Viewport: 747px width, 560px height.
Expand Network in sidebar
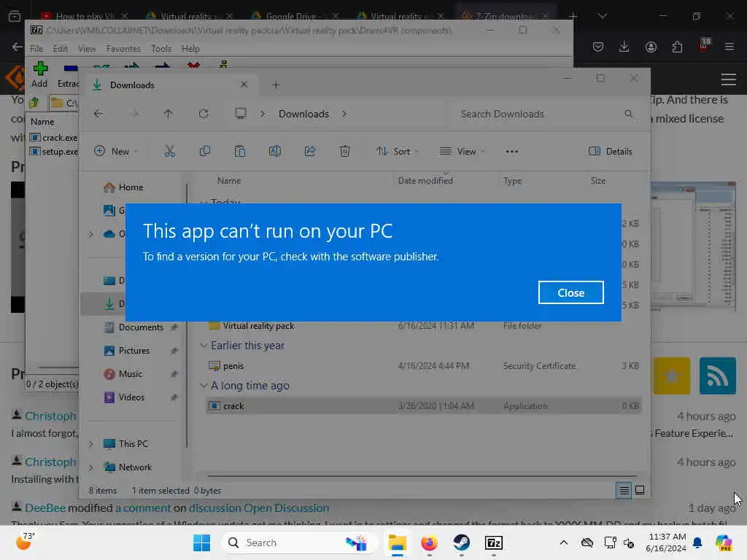pyautogui.click(x=91, y=467)
